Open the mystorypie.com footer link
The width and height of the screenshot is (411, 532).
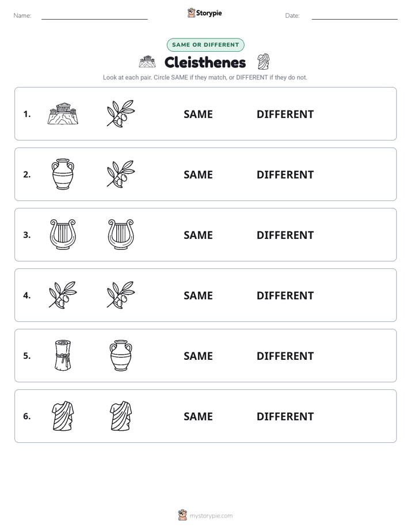(x=211, y=516)
